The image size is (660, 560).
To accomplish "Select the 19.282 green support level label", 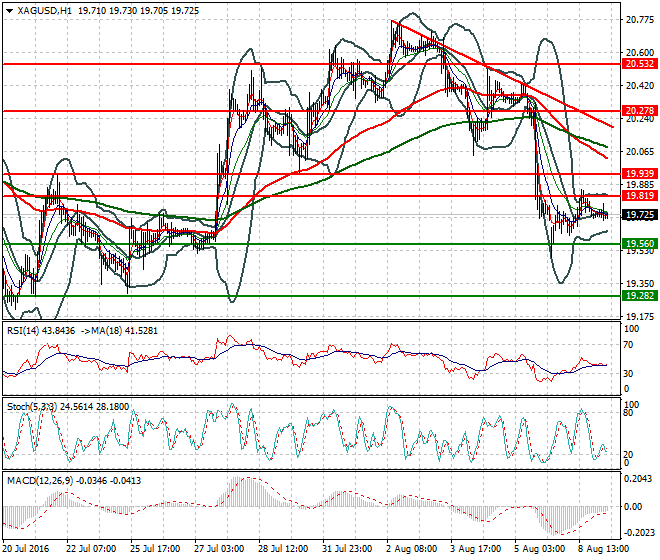I will coord(640,296).
